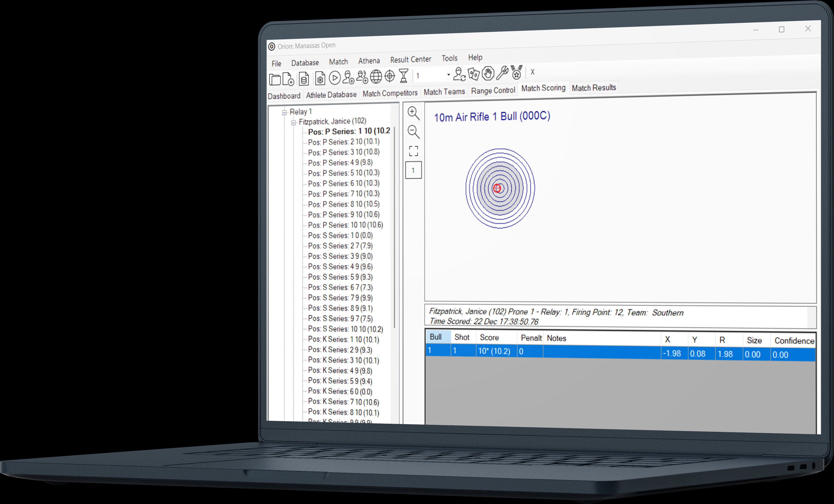The height and width of the screenshot is (504, 834).
Task: Click the X value -1.98 cell
Action: click(674, 353)
